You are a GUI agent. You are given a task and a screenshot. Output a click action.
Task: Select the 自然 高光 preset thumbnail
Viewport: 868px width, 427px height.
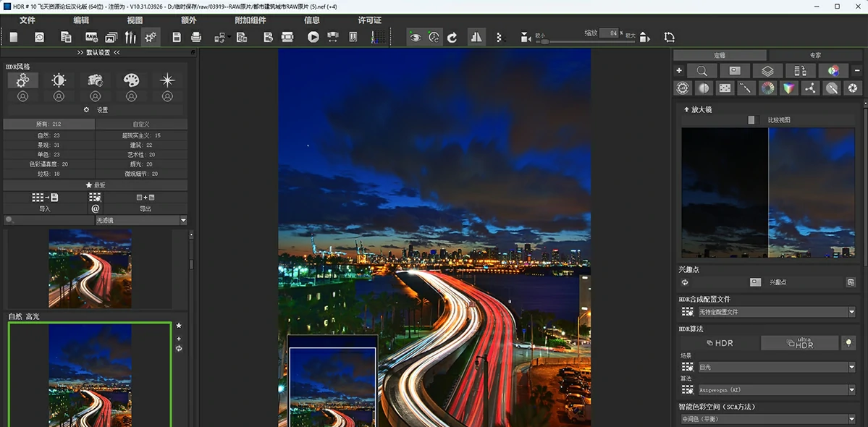coord(90,375)
